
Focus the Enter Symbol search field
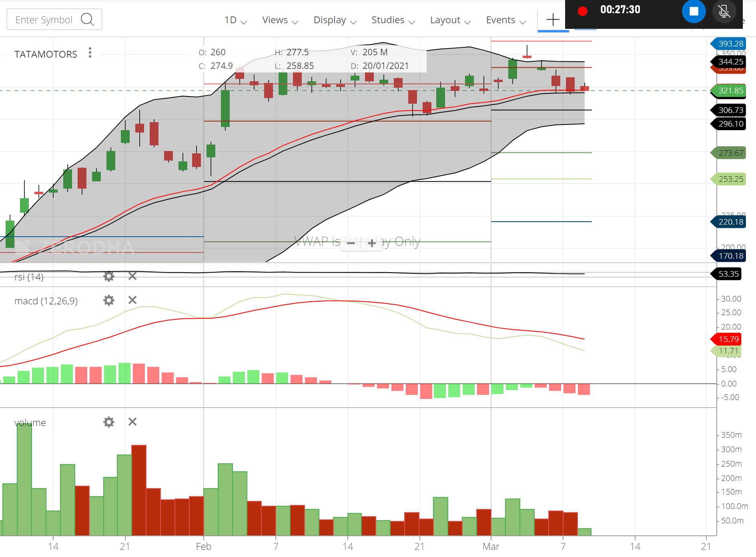54,19
